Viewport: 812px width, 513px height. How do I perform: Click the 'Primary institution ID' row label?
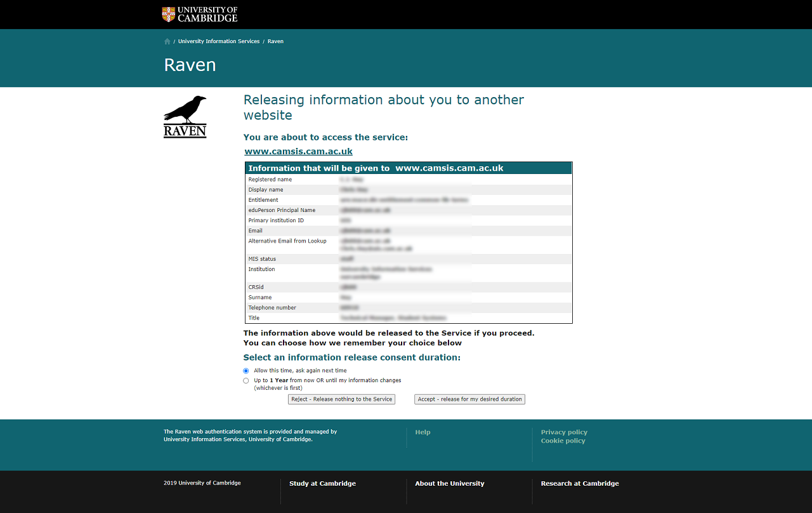tap(276, 220)
